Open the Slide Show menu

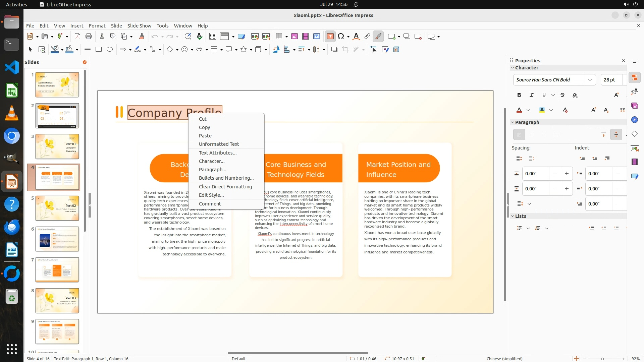(139, 25)
